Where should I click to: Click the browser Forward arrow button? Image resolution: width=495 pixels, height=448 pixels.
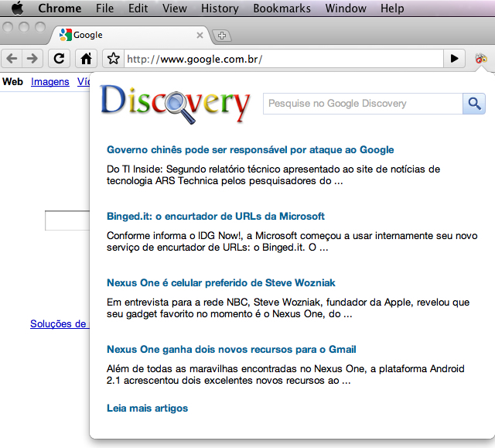(x=32, y=59)
